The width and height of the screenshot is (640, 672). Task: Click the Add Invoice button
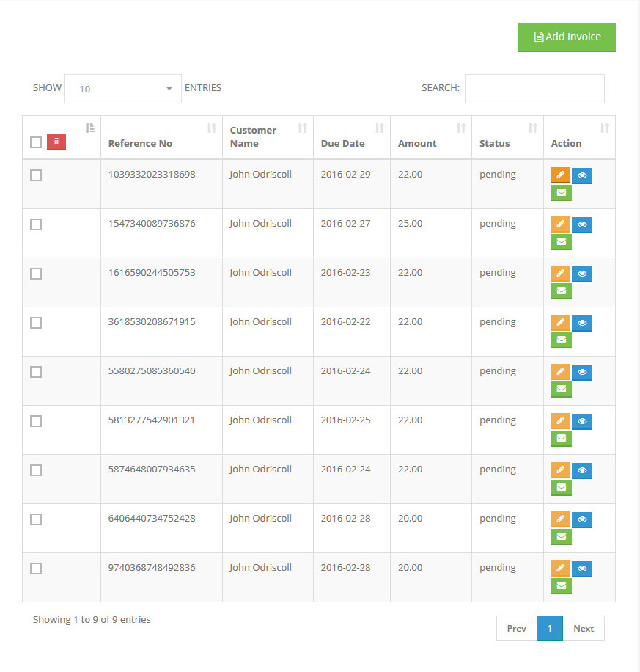(566, 37)
